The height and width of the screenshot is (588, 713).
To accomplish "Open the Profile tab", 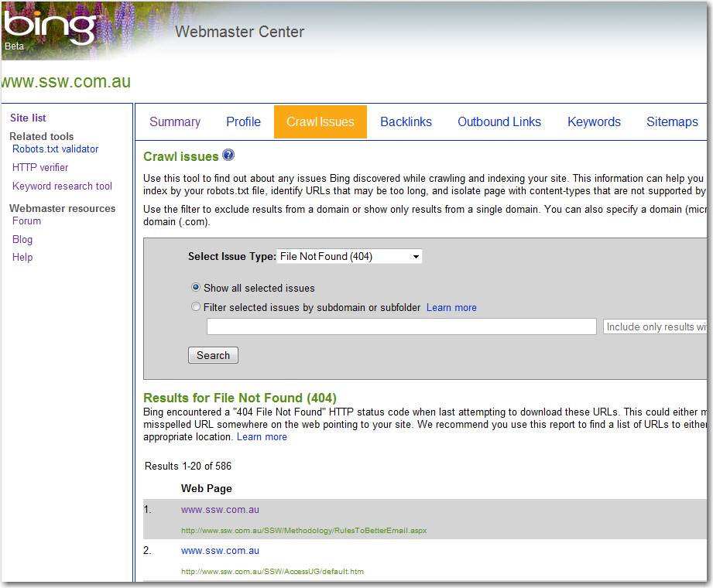I will tap(243, 121).
